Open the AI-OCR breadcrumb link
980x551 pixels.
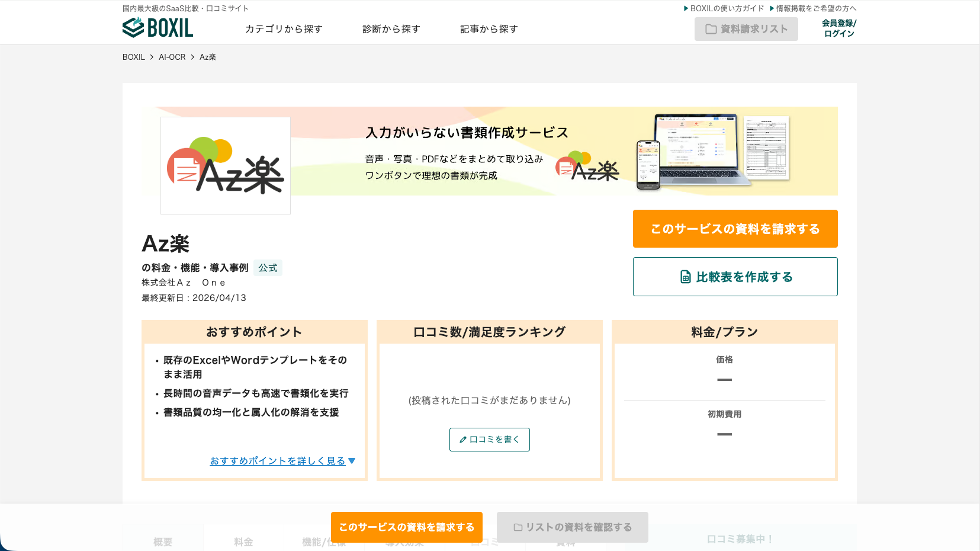[x=171, y=57]
